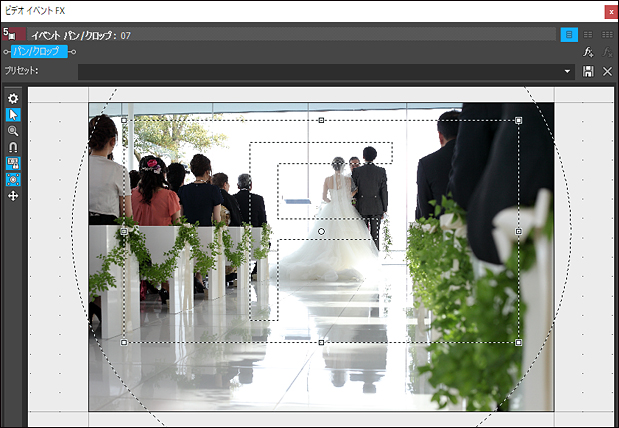Click right-middle crop edge handle

pos(519,231)
